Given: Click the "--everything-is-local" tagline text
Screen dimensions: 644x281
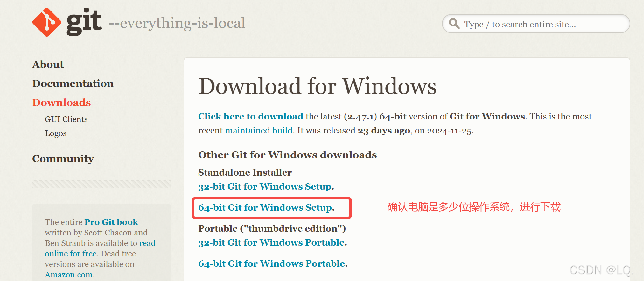Looking at the screenshot, I should pos(177,23).
